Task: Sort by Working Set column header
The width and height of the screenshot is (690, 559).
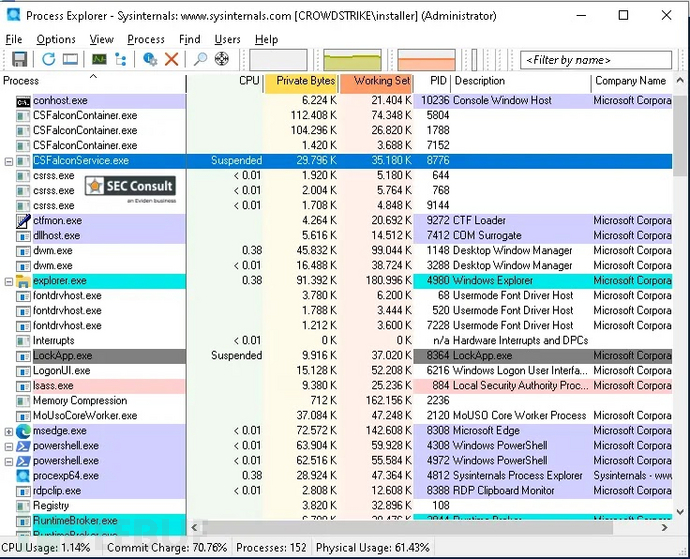Action: [375, 81]
